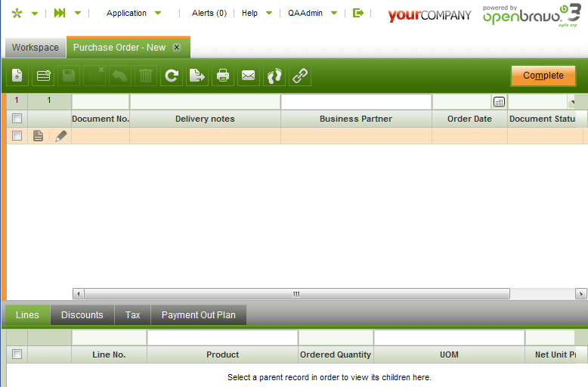Viewport: 588px width, 387px height.
Task: Sort by Document No. column header
Action: tap(101, 119)
